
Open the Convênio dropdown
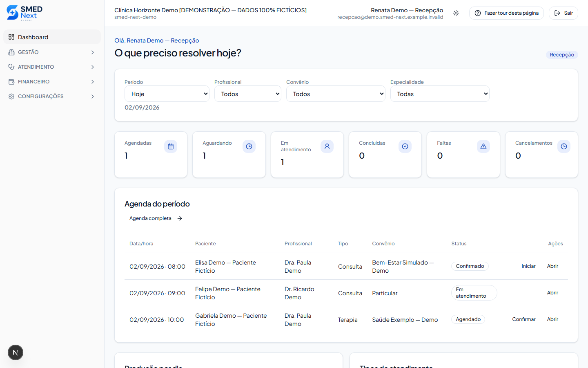click(336, 94)
